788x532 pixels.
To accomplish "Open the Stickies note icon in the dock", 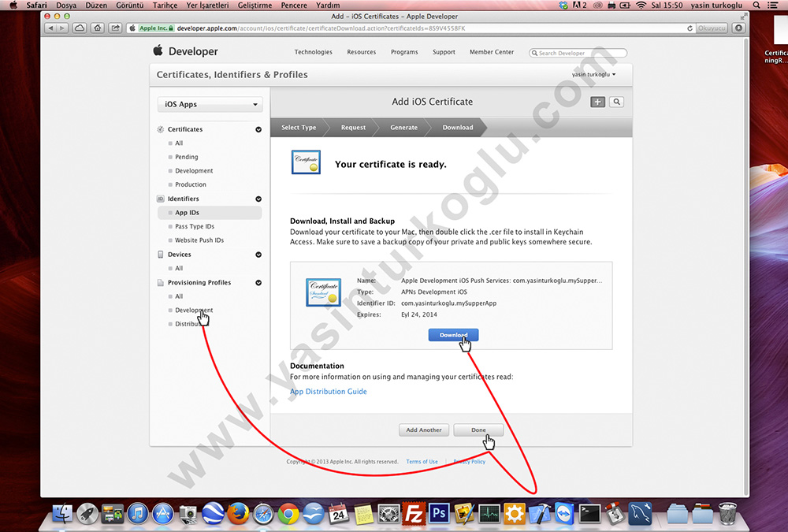I will tap(364, 514).
